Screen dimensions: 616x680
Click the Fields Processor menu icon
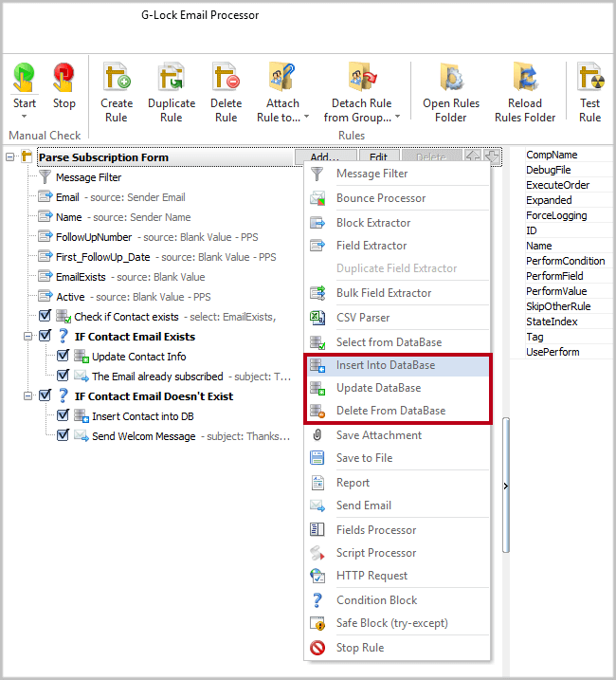317,529
